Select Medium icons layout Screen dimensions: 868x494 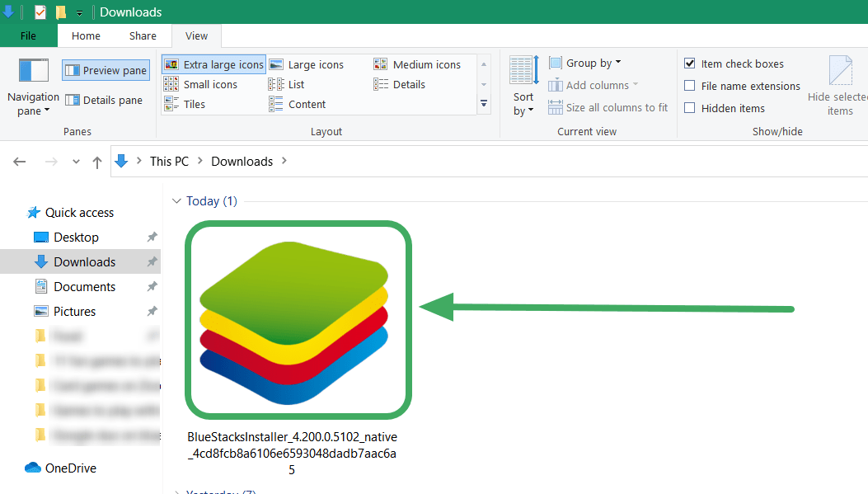pyautogui.click(x=417, y=65)
